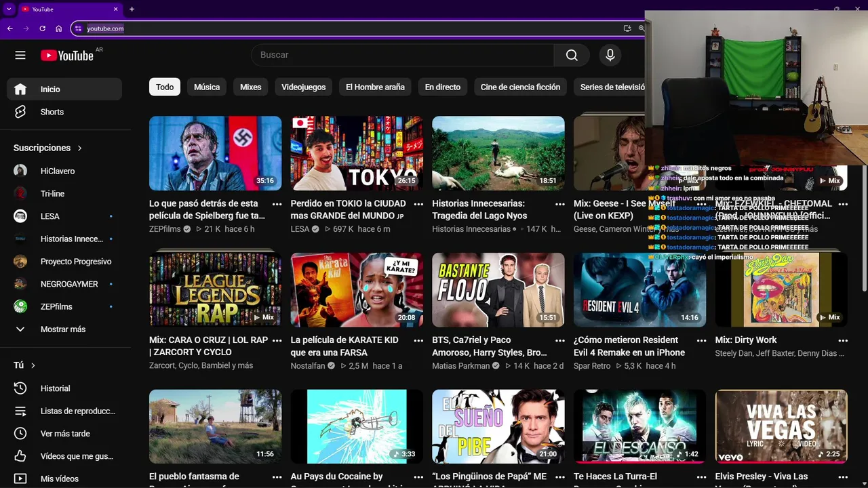Open Nostalfan channel link
Viewport: 868px width, 488px height.
(308, 366)
